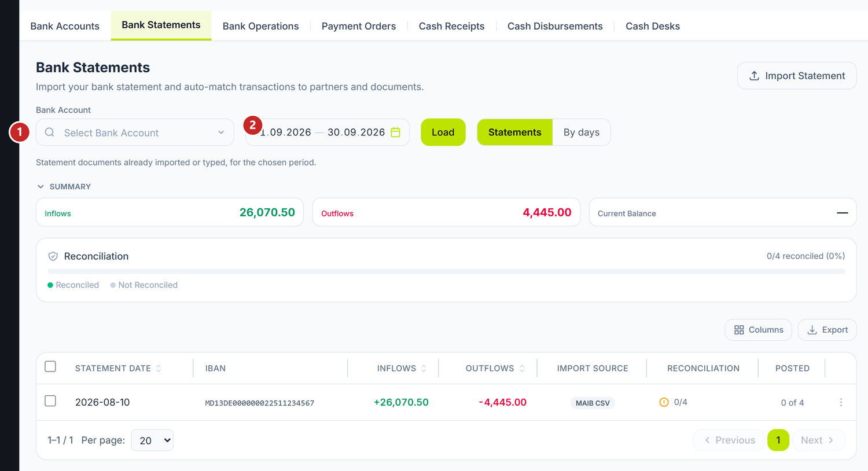This screenshot has width=868, height=471.
Task: Open the Select Bank Account dropdown
Action: click(x=135, y=133)
